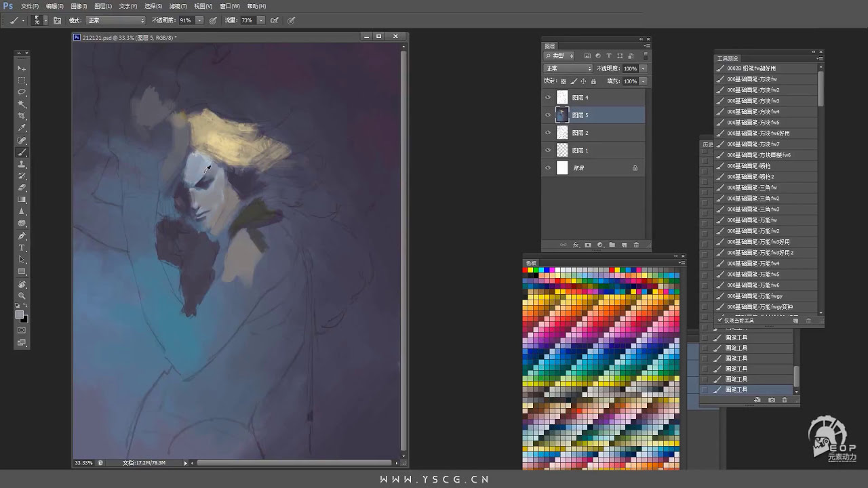Select preset 000基础画笔-方块fw6好用

click(x=766, y=134)
